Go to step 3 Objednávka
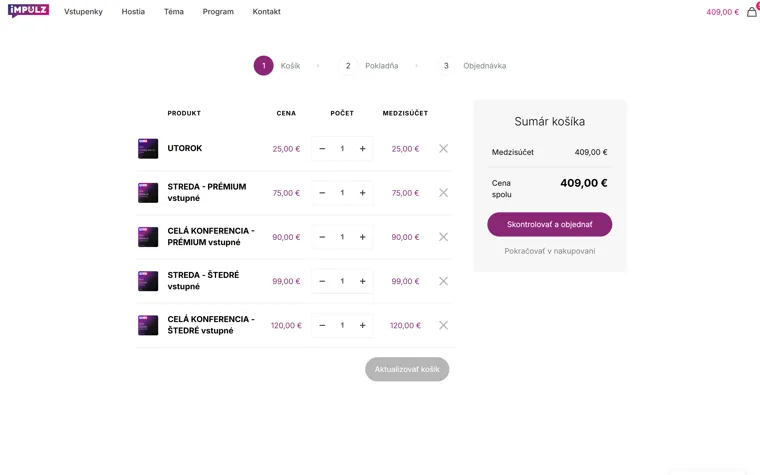 click(472, 66)
